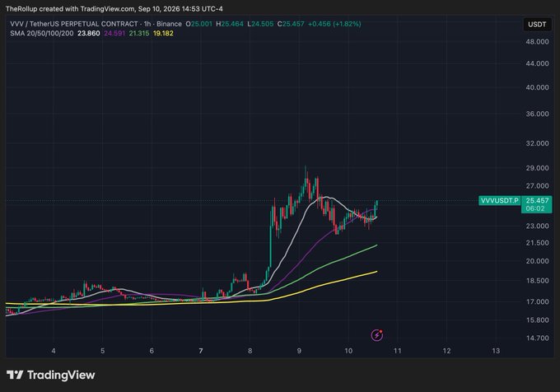
Task: Click the 36.000 price axis label
Action: pyautogui.click(x=537, y=114)
